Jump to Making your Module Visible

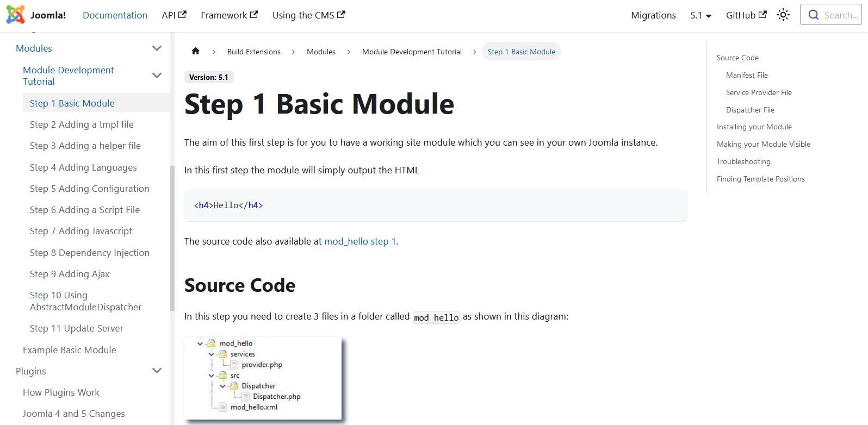coord(764,144)
